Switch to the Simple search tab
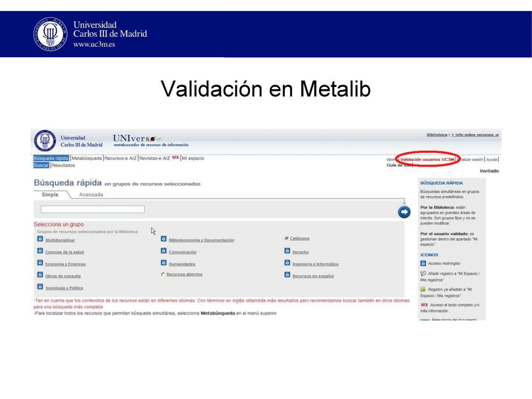532x399 pixels. [x=50, y=194]
